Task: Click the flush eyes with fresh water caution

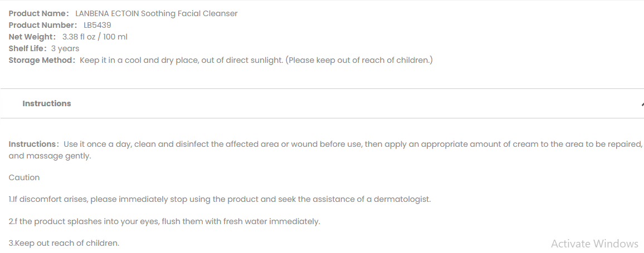Action: [164, 221]
